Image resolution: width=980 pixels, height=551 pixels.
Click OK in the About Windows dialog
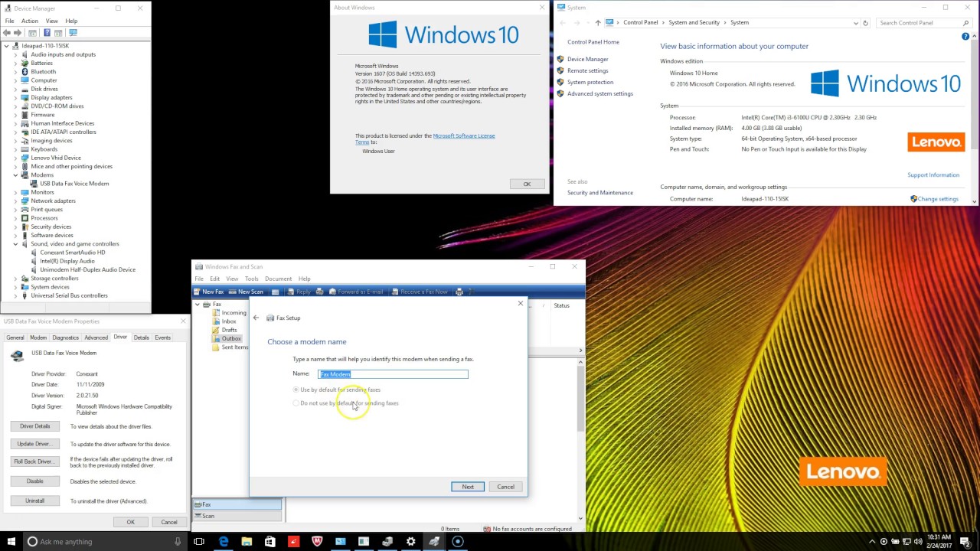tap(527, 184)
